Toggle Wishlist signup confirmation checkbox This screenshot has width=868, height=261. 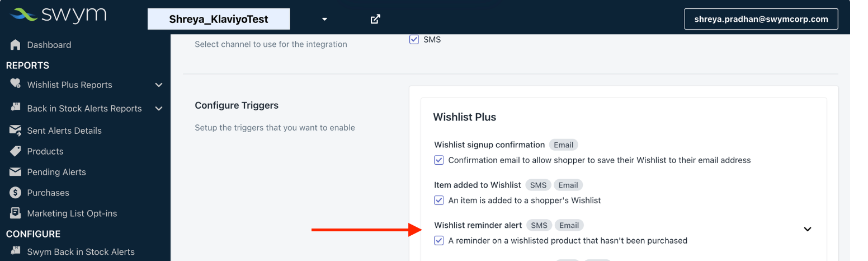tap(439, 160)
